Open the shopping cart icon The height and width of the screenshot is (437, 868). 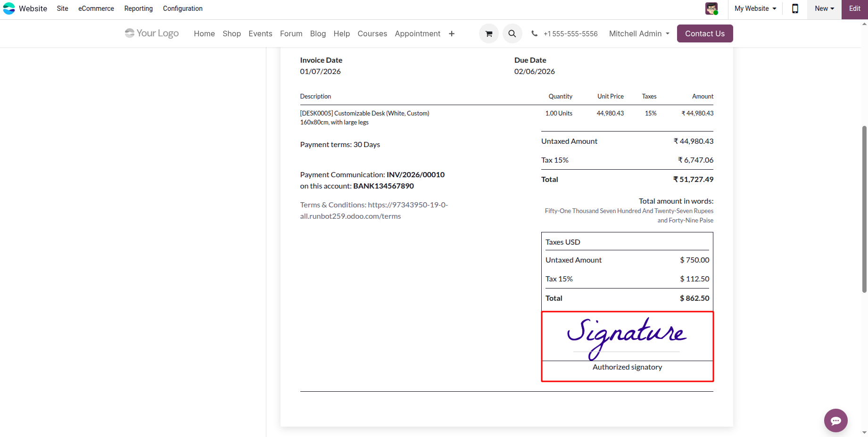489,33
